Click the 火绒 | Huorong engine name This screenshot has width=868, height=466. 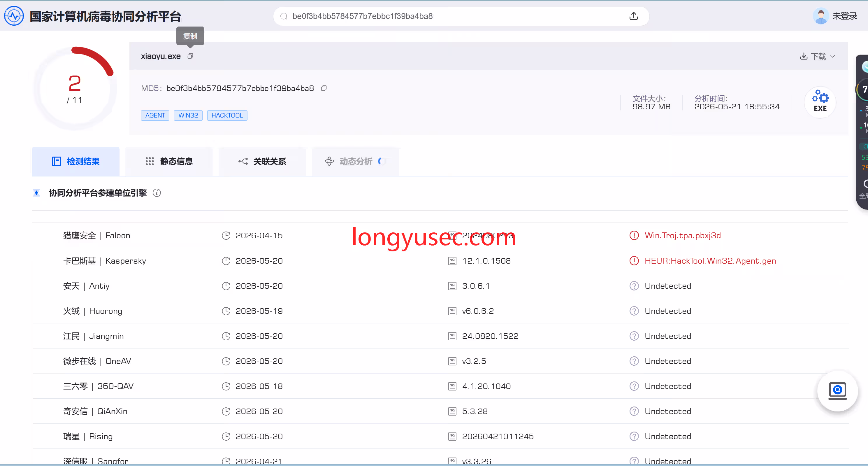tap(93, 311)
